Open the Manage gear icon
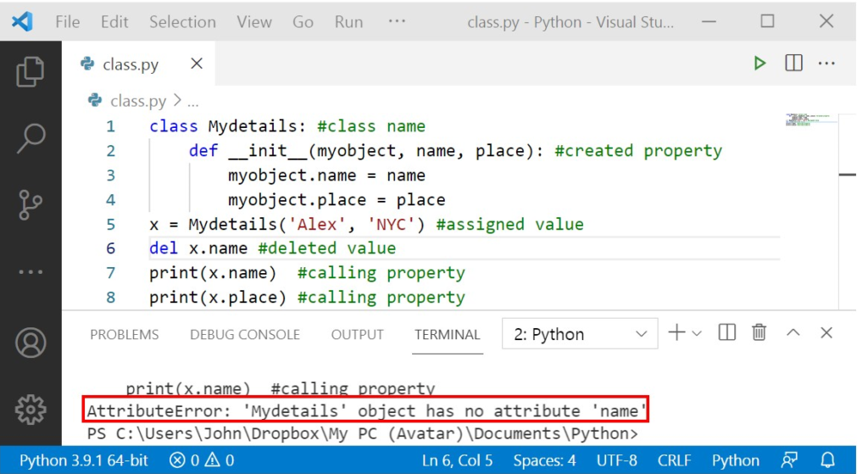868x474 pixels. [31, 410]
